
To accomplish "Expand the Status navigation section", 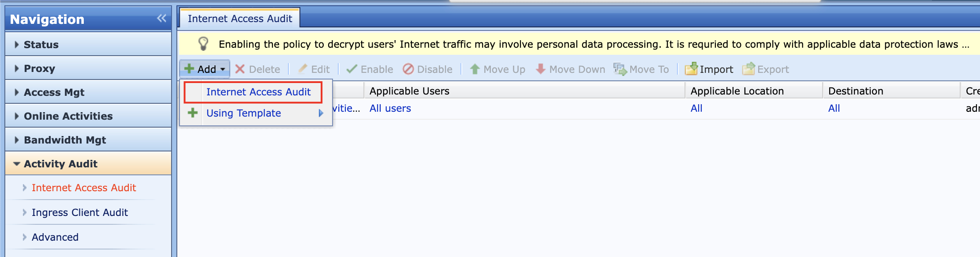I will click(x=41, y=45).
